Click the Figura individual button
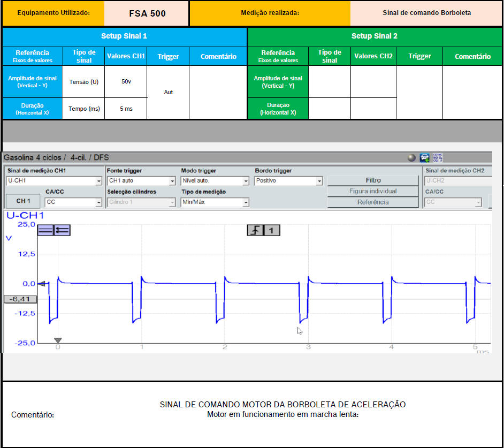504x448 pixels. tap(373, 191)
